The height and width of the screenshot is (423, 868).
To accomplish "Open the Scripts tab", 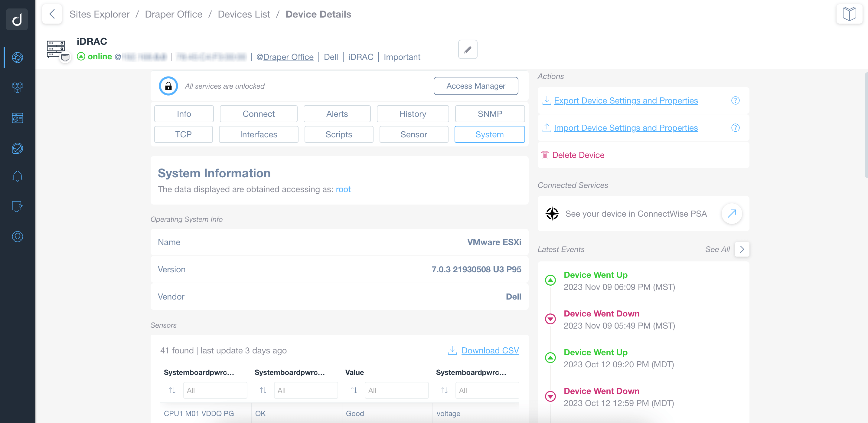I will (339, 134).
